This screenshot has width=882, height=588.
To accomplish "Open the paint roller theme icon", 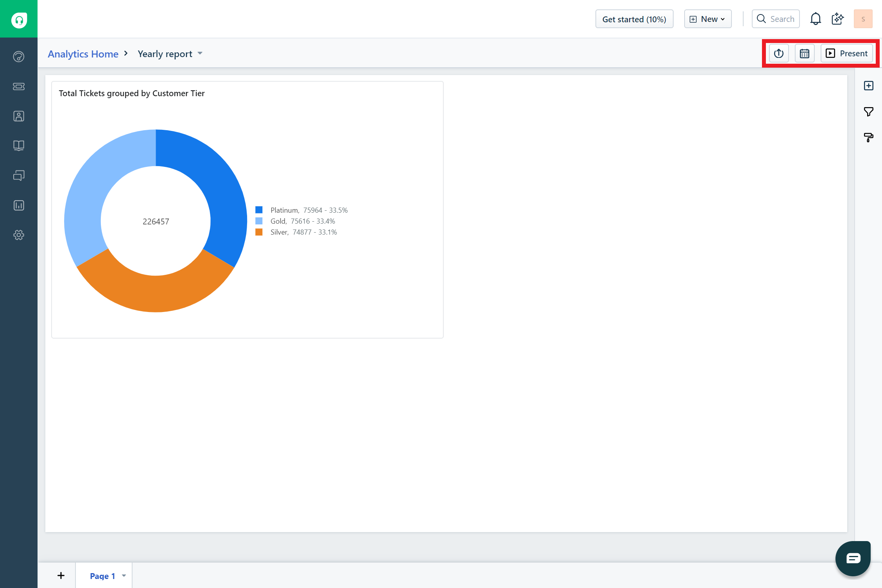I will click(x=868, y=137).
